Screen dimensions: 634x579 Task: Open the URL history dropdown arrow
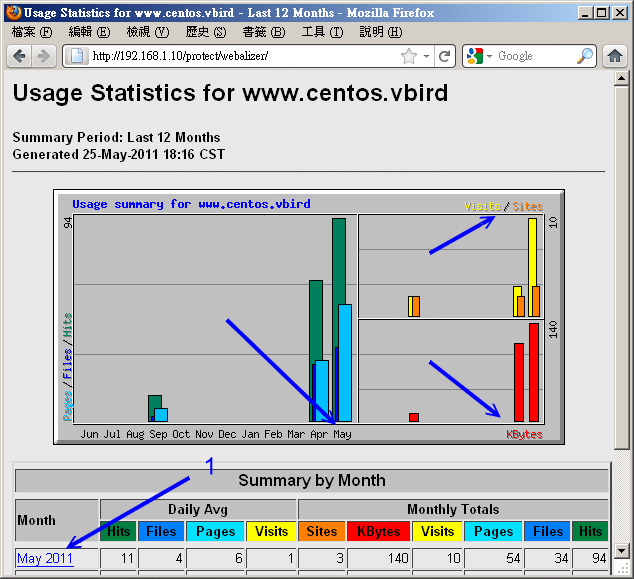tap(426, 56)
